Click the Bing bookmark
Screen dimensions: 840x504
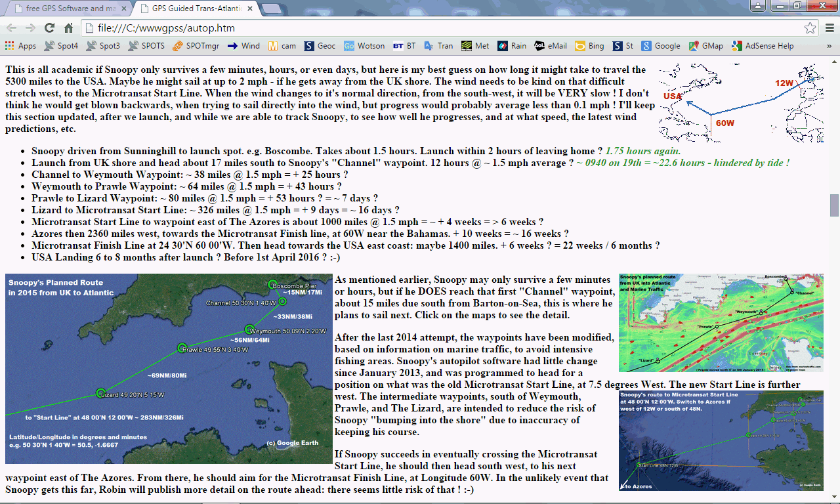589,46
